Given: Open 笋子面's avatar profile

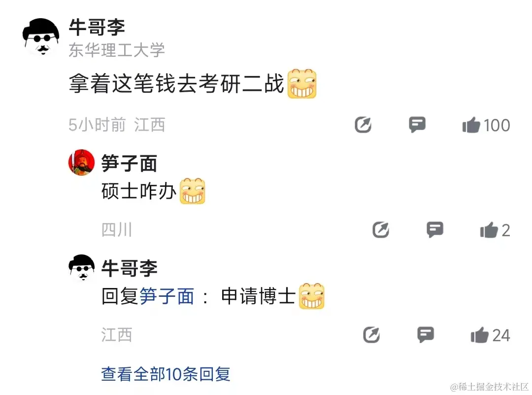Looking at the screenshot, I should [x=81, y=162].
